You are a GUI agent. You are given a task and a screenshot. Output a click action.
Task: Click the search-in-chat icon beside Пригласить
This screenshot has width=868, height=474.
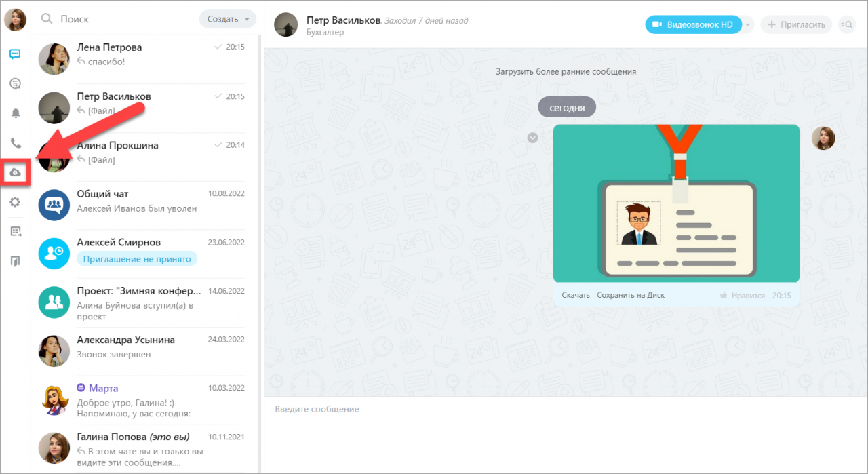847,24
